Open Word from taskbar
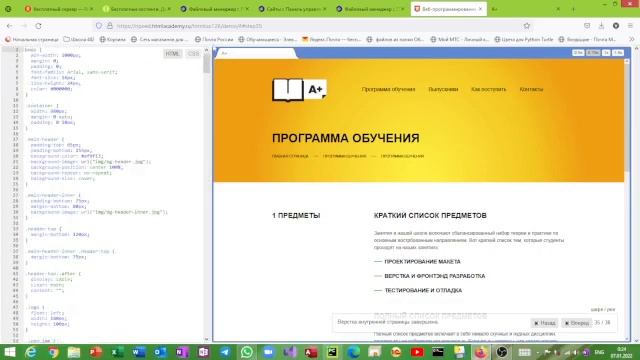640x360 pixels. coord(139,352)
